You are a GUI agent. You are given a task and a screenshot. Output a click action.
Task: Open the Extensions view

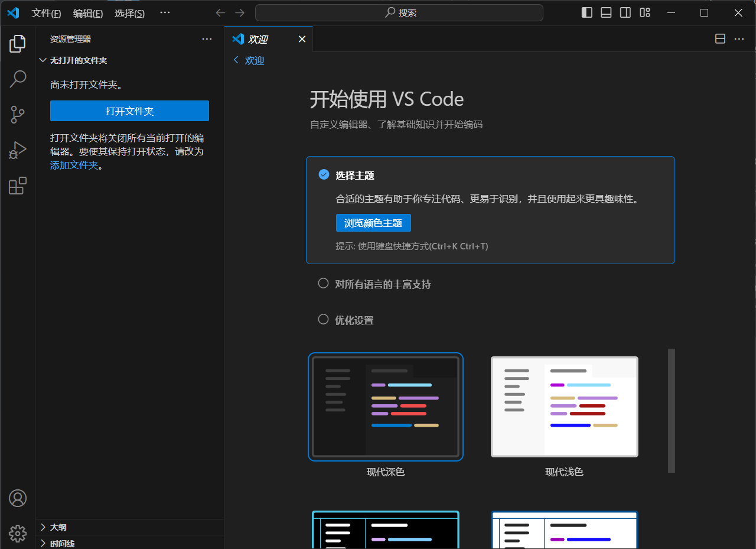[x=18, y=186]
